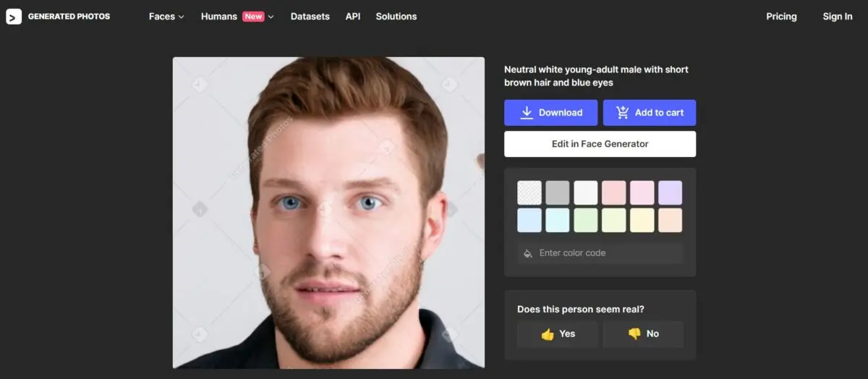Viewport: 868px width, 379px height.
Task: Click the Edit in Face Generator button
Action: (600, 144)
